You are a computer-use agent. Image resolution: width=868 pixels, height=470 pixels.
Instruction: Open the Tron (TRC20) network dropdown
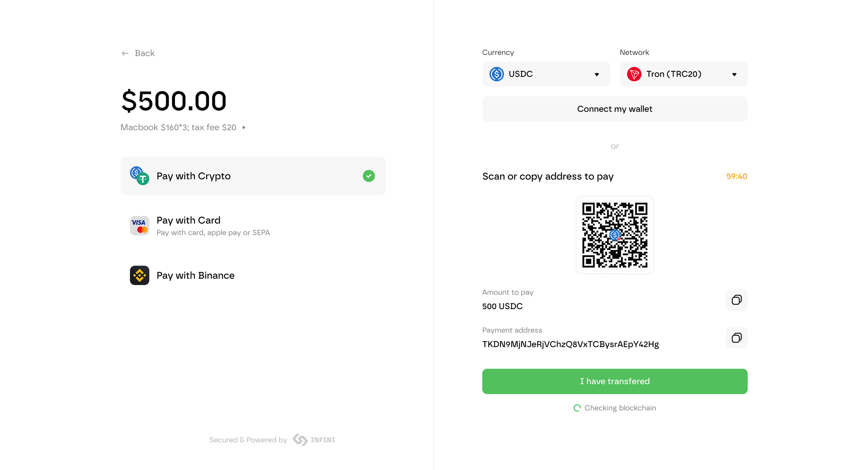click(x=734, y=74)
